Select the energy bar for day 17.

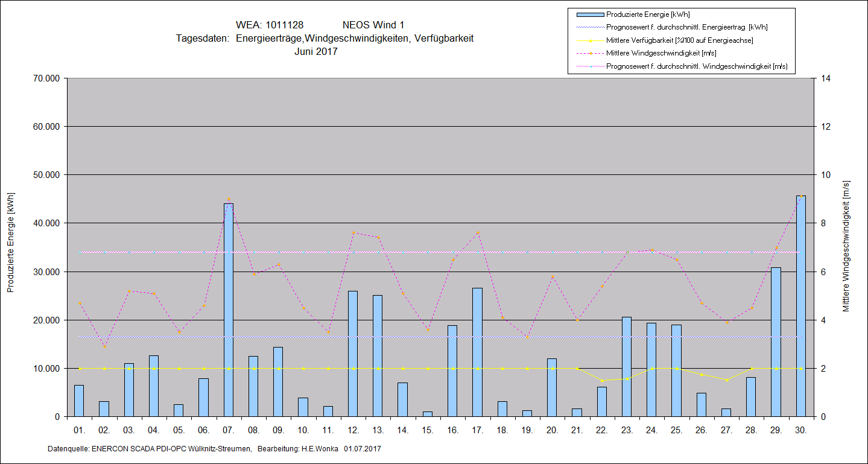pyautogui.click(x=477, y=352)
